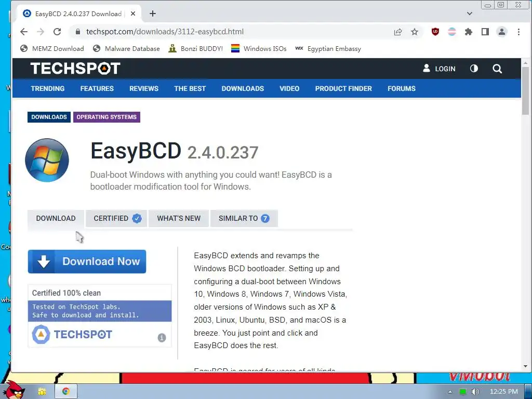Open site search magnifier icon
Screen dimensions: 532x399
click(x=497, y=69)
